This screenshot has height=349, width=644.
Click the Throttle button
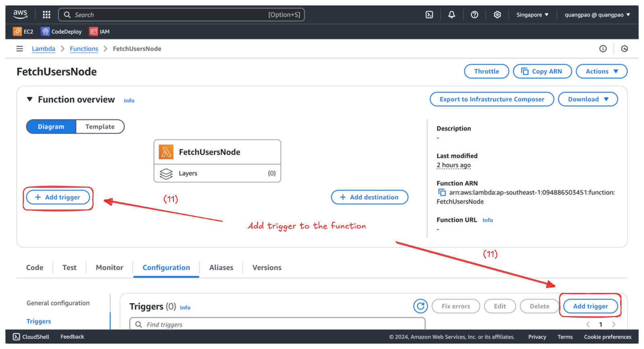coord(487,71)
